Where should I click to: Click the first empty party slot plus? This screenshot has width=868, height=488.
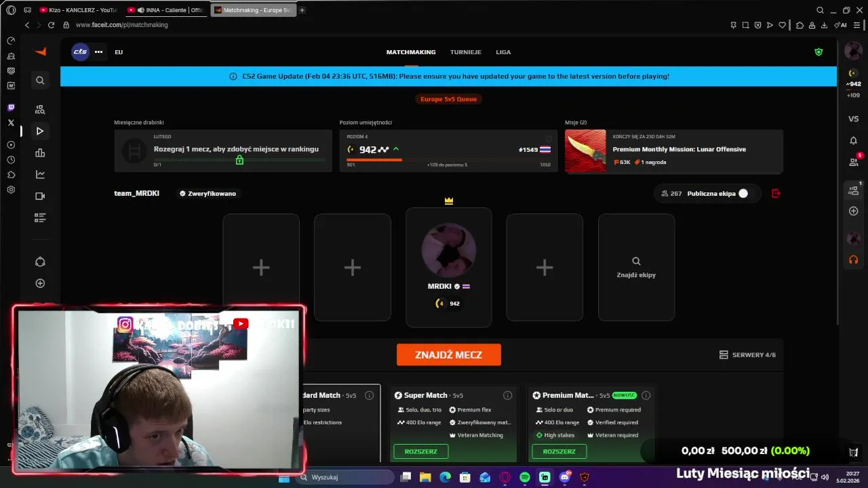point(261,268)
